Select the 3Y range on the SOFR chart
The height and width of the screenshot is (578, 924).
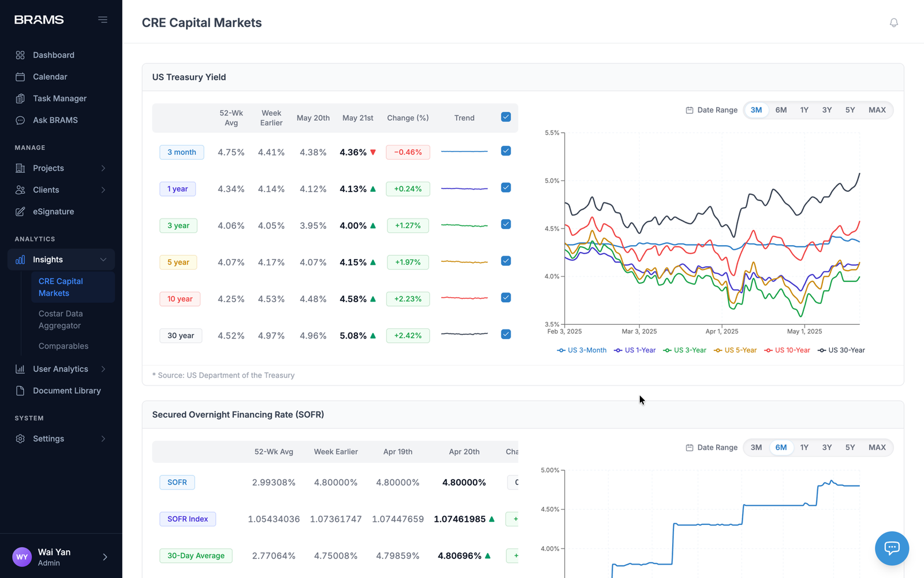click(827, 447)
